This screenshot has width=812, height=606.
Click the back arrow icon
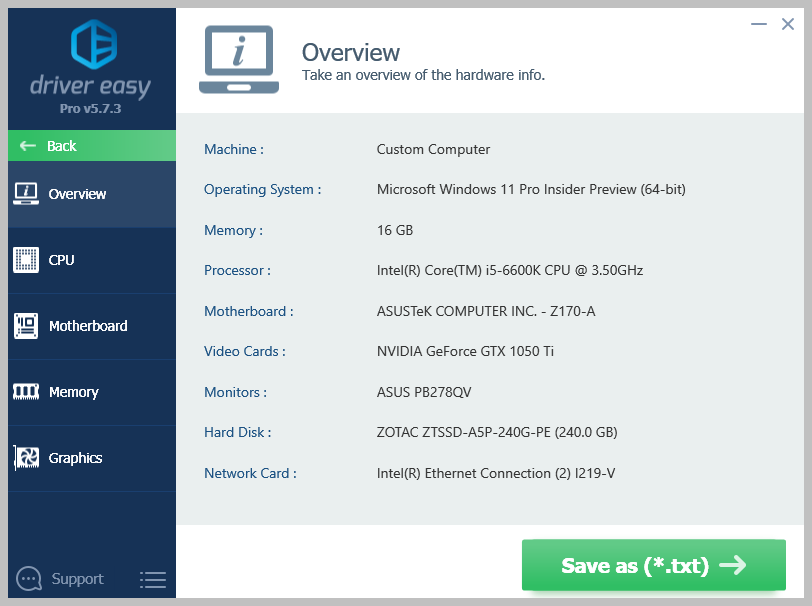27,146
